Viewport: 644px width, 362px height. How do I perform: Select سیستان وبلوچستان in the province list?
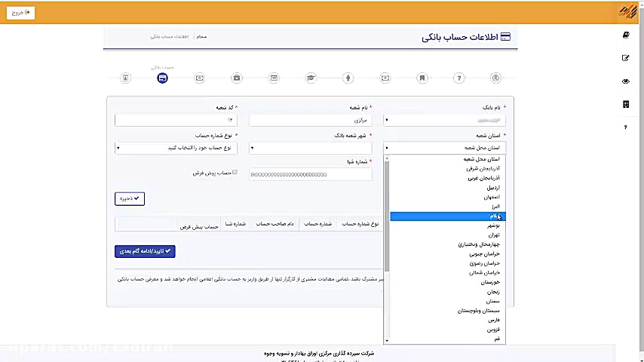[448, 311]
